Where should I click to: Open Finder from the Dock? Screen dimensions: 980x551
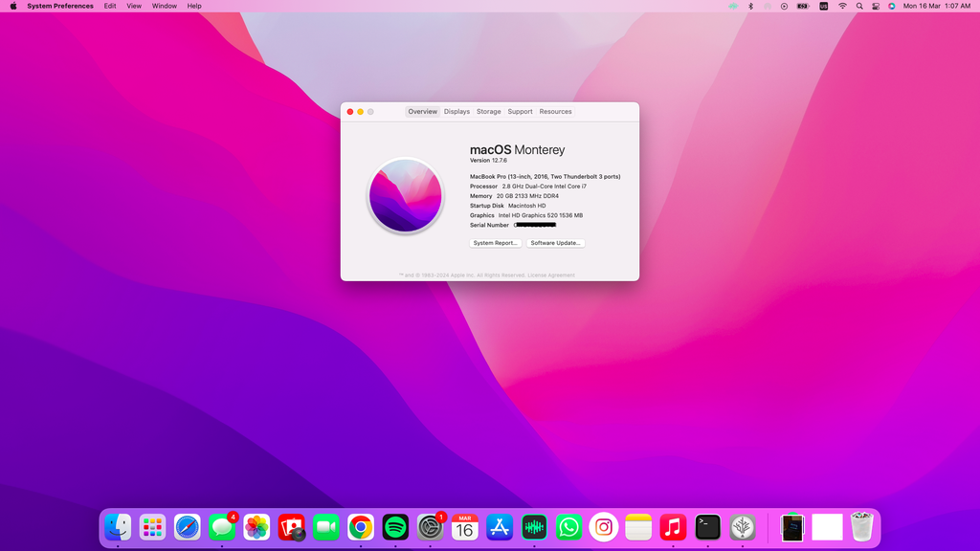[118, 527]
